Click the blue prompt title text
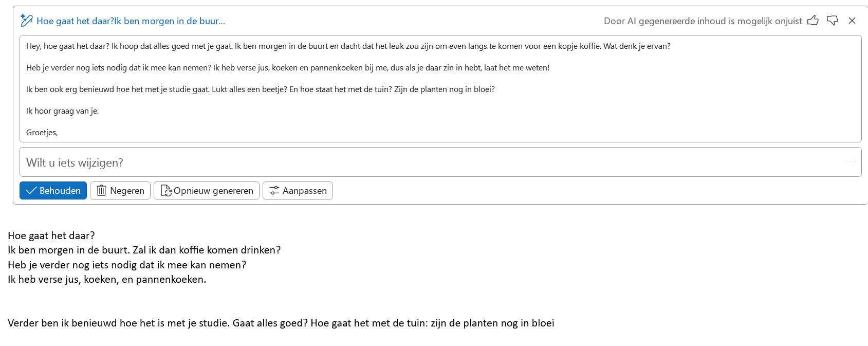Viewport: 868px width, 346px height. 131,21
